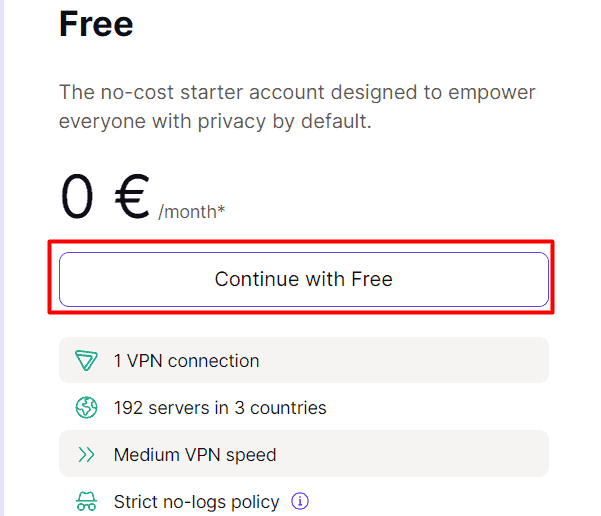Open the no-logs policy info tooltip icon
Screen dimensions: 601x516
(x=300, y=501)
